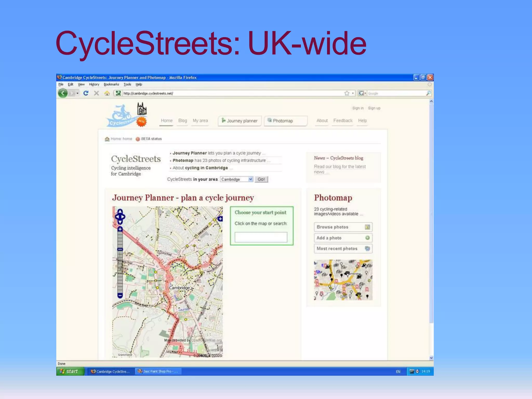Viewport: 532px width, 399px height.
Task: Click the About link
Action: click(322, 121)
